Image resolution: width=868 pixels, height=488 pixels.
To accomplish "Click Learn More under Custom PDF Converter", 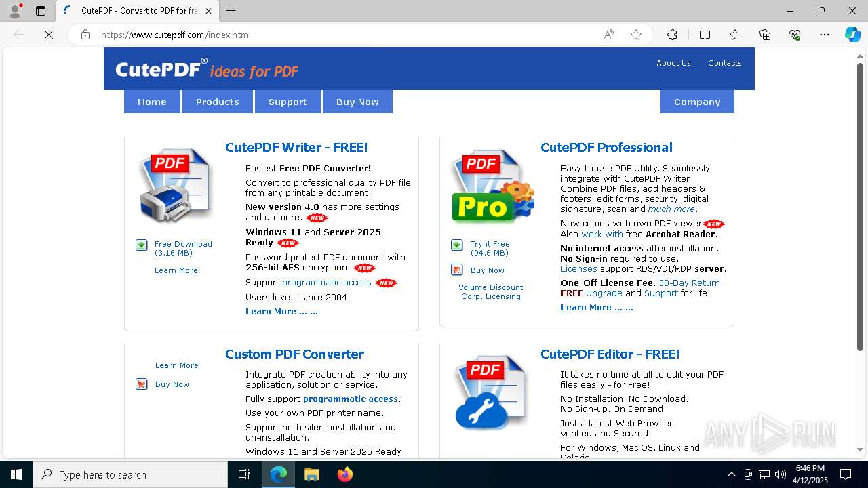I will pos(177,365).
